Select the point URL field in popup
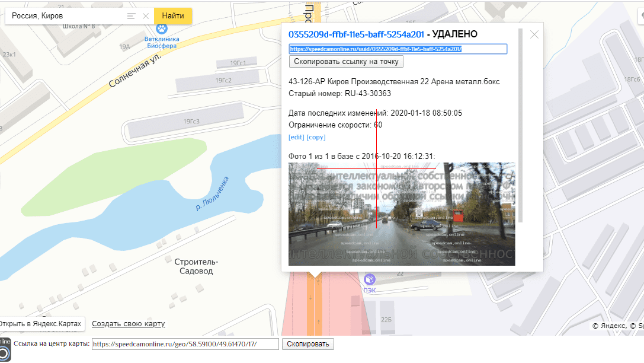Viewport: 644px width, 363px height. [398, 49]
